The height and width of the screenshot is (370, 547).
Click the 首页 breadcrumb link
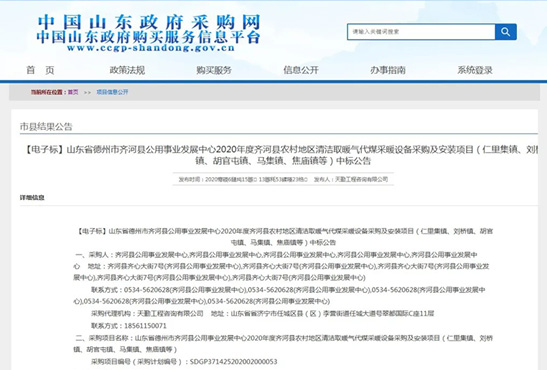click(73, 92)
